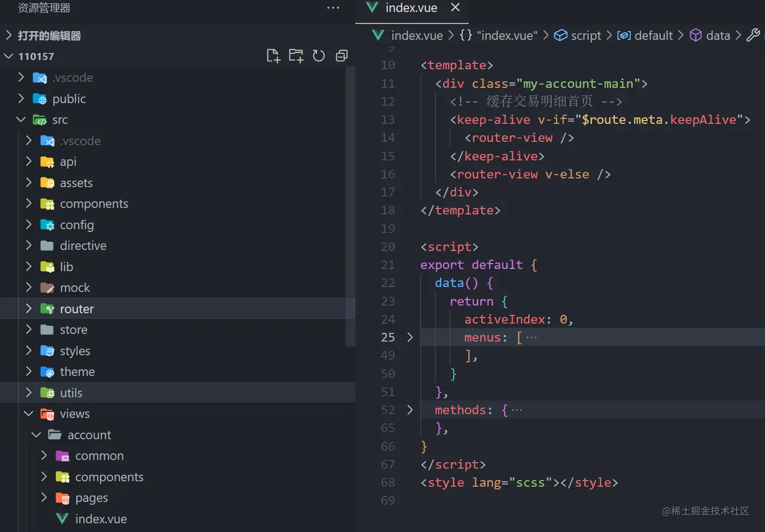Click the return keyword on line 23
The height and width of the screenshot is (532, 765).
(x=471, y=301)
